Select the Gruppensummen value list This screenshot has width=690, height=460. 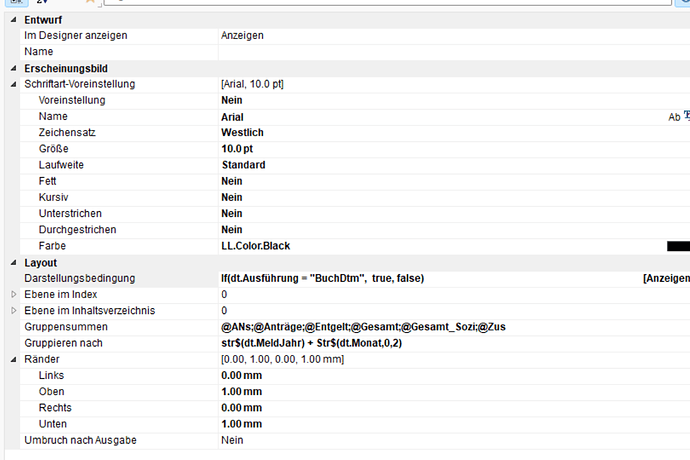click(x=363, y=327)
